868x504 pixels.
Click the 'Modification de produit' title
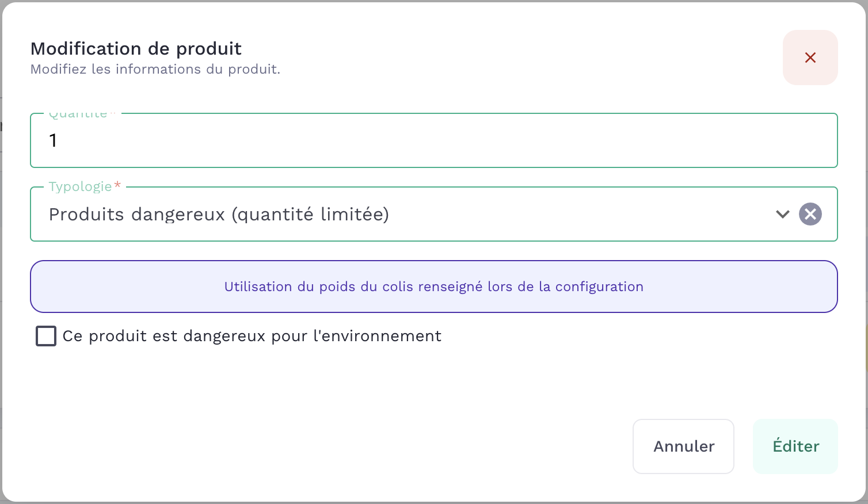tap(136, 48)
